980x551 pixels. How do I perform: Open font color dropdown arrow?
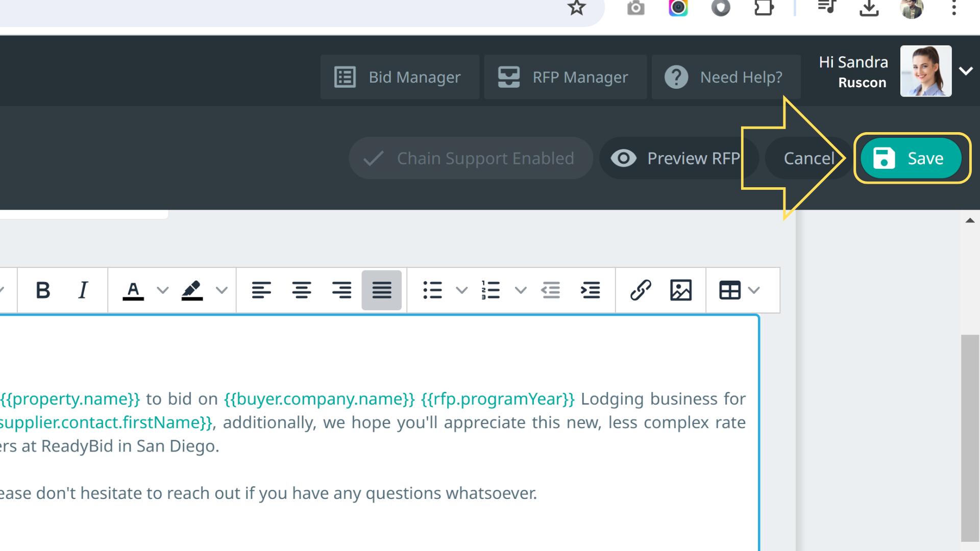[x=163, y=290]
